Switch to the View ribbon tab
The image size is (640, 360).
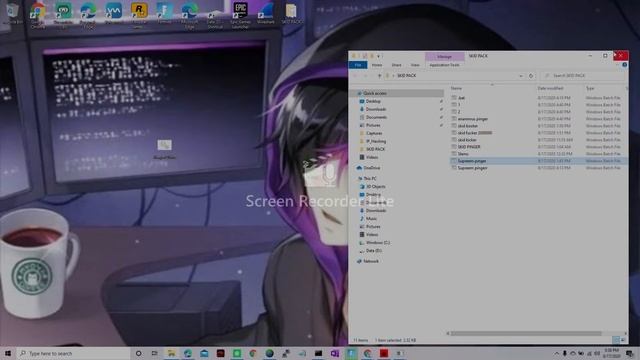click(x=415, y=65)
